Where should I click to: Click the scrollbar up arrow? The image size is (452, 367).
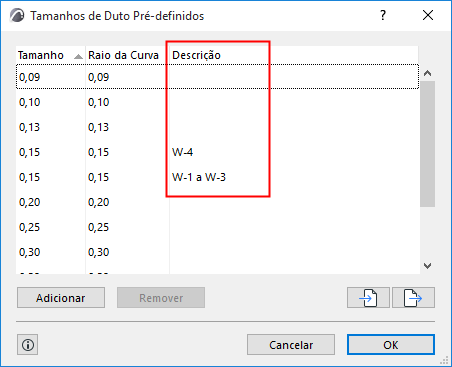[427, 73]
